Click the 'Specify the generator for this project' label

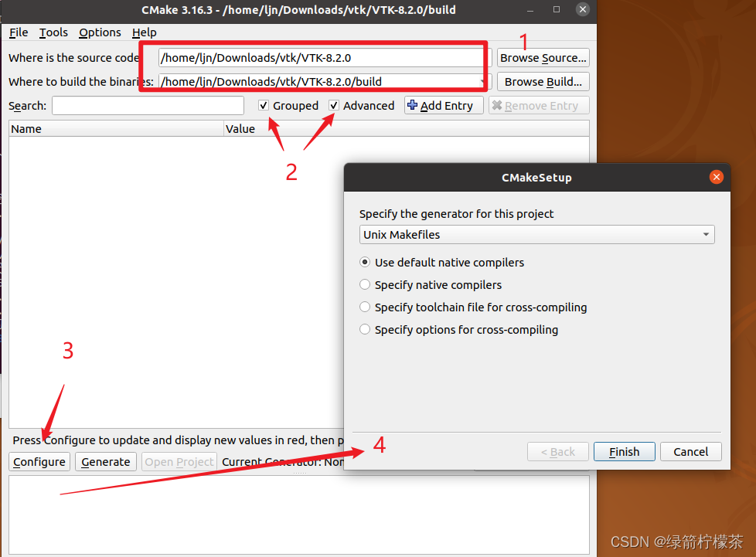[456, 214]
